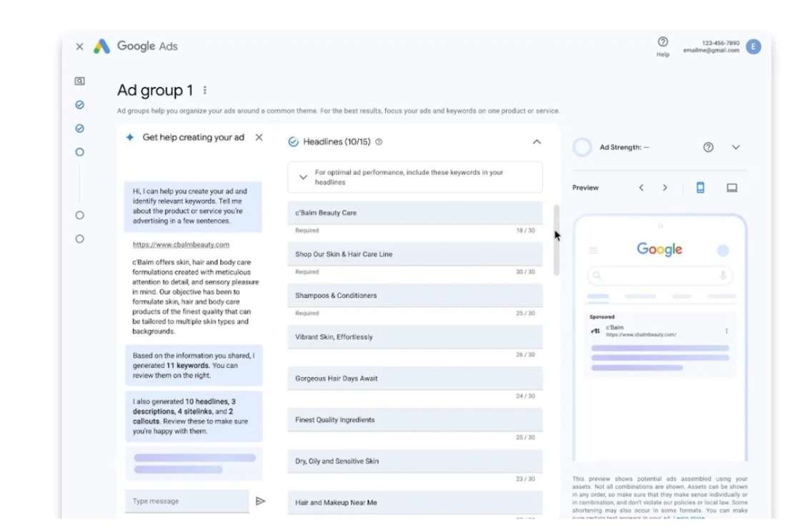Edit the Vibrant Skin, Effortlessly headline

point(415,337)
